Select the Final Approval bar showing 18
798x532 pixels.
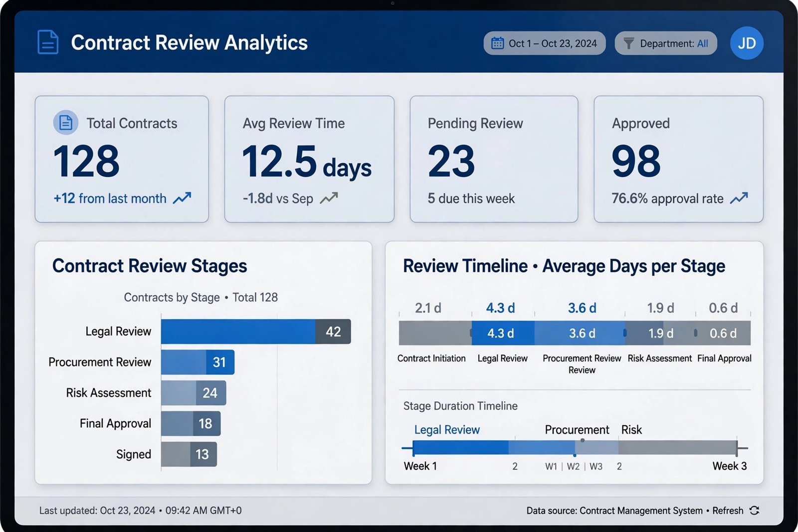(x=191, y=423)
